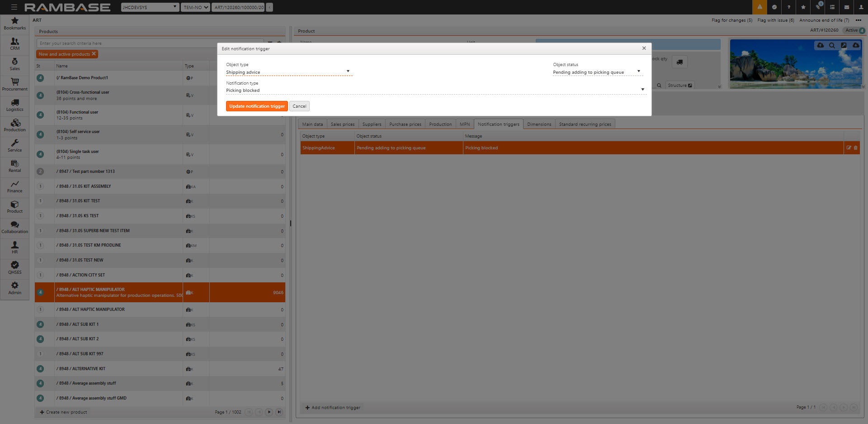
Task: Close the Edit notification trigger popup
Action: coord(644,48)
